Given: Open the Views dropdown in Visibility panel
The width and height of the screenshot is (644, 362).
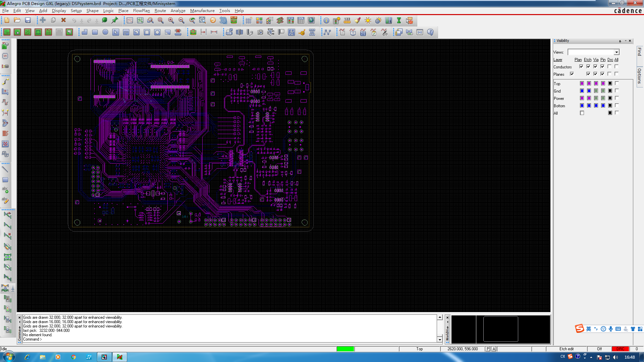Looking at the screenshot, I should (616, 52).
